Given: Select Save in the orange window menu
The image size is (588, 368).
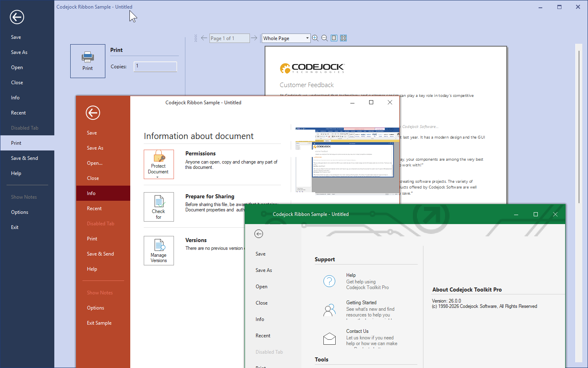Looking at the screenshot, I should pyautogui.click(x=103, y=133).
